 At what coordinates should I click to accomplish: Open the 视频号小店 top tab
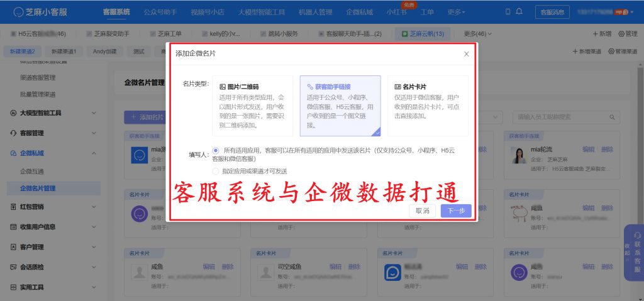(x=208, y=12)
